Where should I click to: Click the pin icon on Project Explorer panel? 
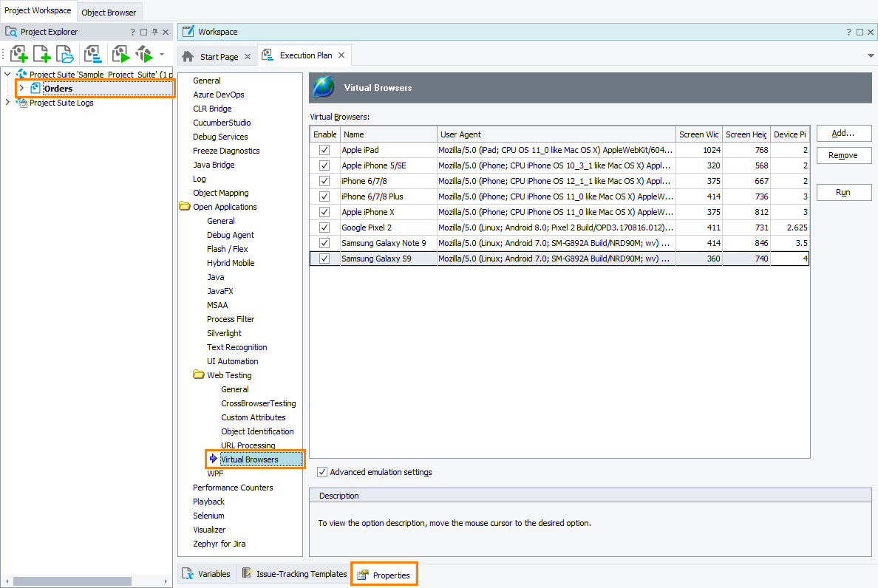pos(154,32)
